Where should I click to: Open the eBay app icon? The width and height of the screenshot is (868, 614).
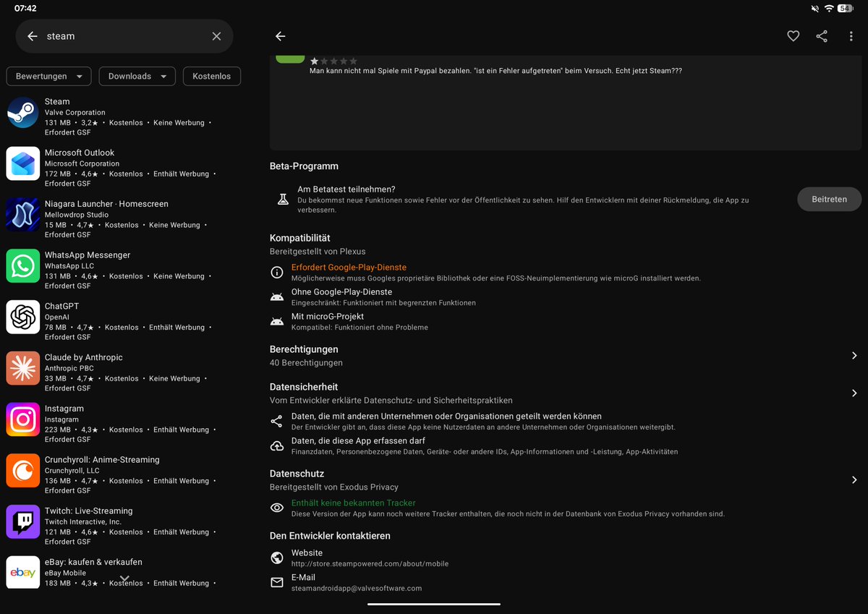tap(23, 572)
